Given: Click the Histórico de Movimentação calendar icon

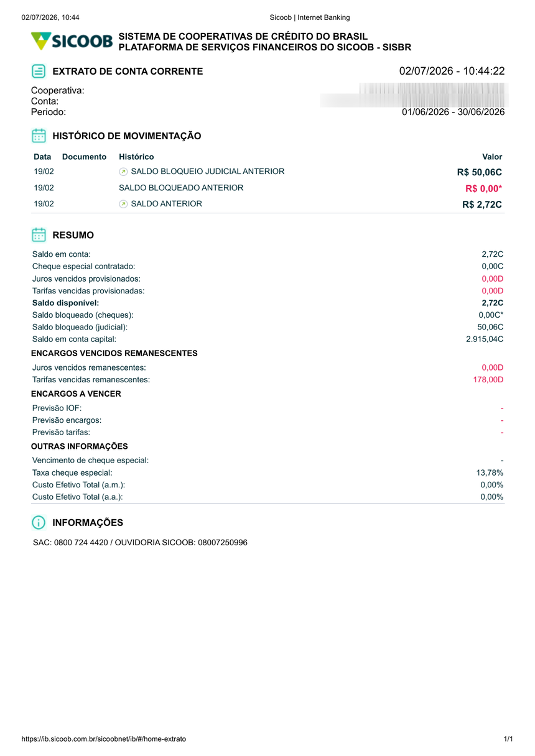Looking at the screenshot, I should click(39, 136).
